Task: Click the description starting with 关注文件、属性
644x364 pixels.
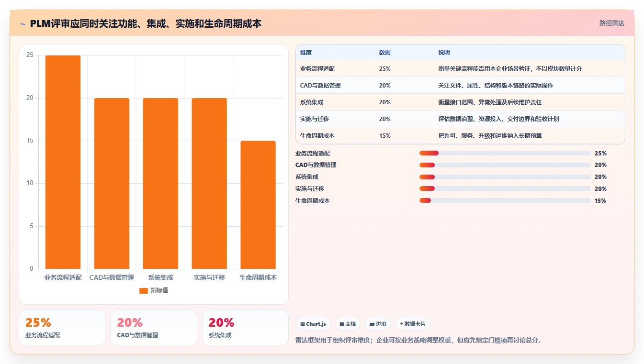Action: tap(496, 86)
